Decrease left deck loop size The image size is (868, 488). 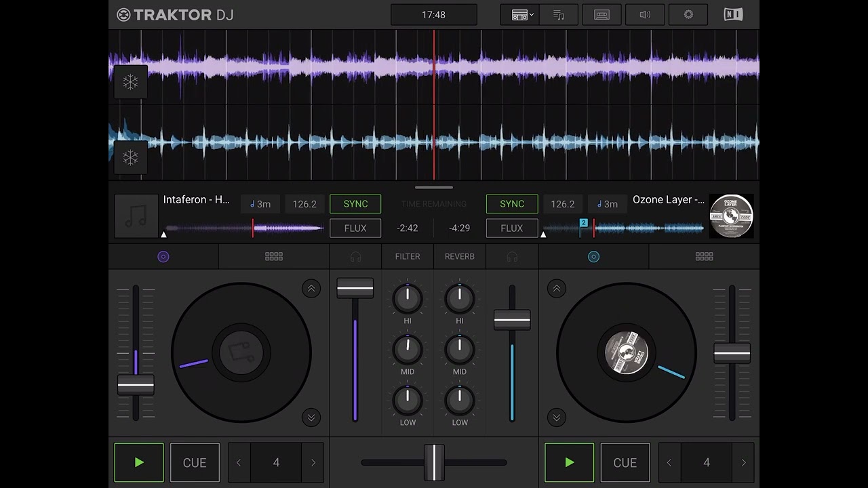click(239, 463)
